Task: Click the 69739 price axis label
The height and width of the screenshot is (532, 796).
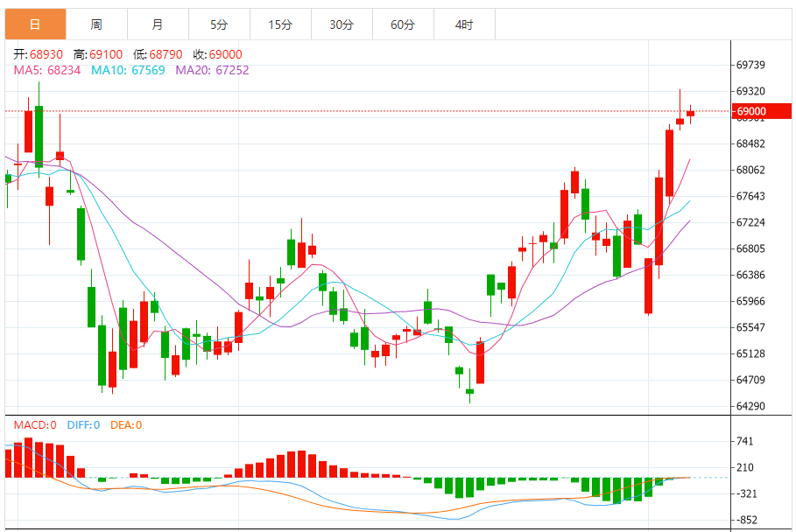Action: [x=750, y=65]
